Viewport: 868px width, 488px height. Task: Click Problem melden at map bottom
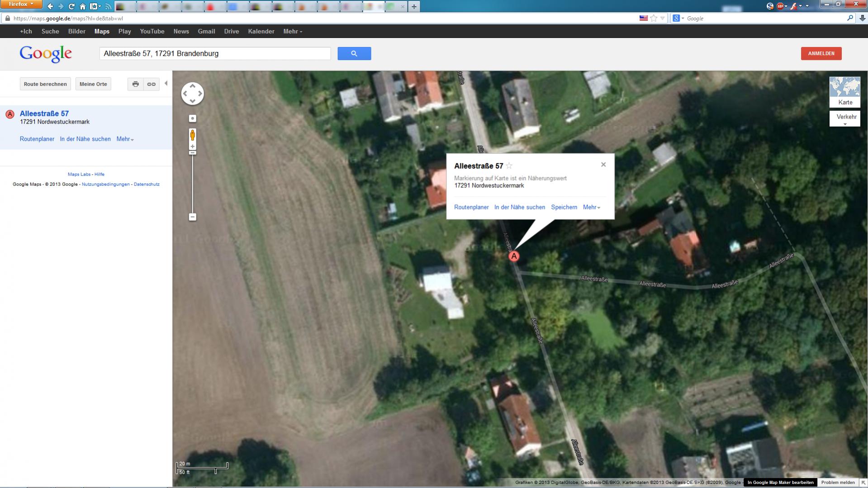pyautogui.click(x=838, y=483)
